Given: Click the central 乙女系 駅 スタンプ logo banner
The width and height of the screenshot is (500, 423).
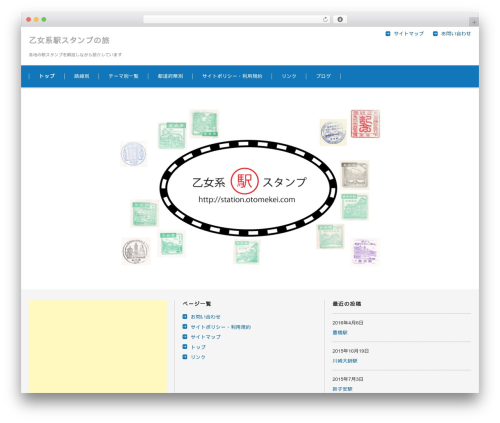Looking at the screenshot, I should tap(248, 188).
